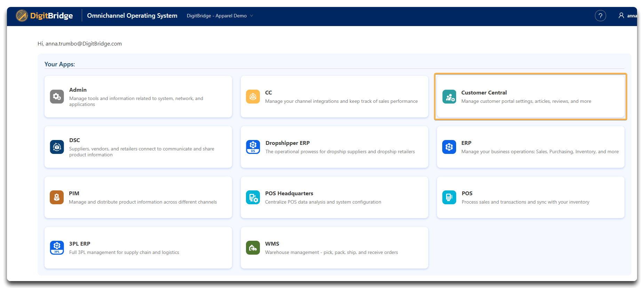Image resolution: width=644 pixels, height=288 pixels.
Task: Click 'The operational prowess for dropship' description
Action: 340,151
